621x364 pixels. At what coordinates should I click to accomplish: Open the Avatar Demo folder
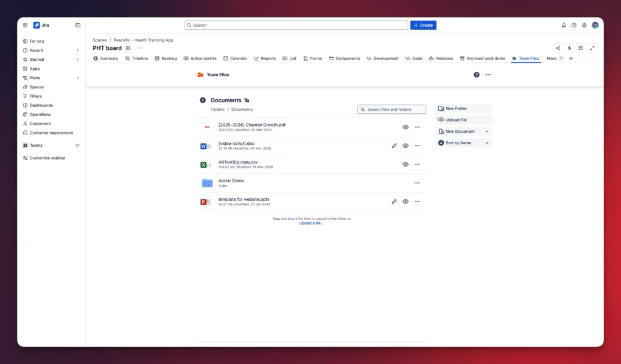231,181
